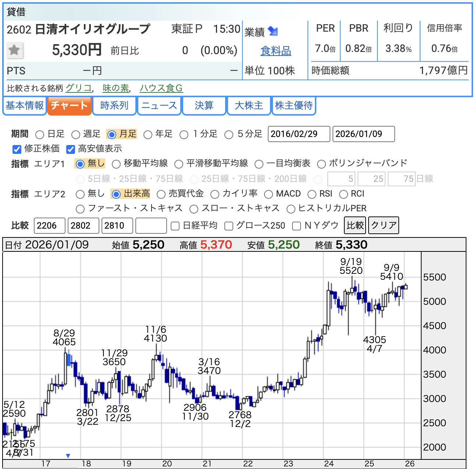Select the 日足 period radio button

(x=40, y=134)
